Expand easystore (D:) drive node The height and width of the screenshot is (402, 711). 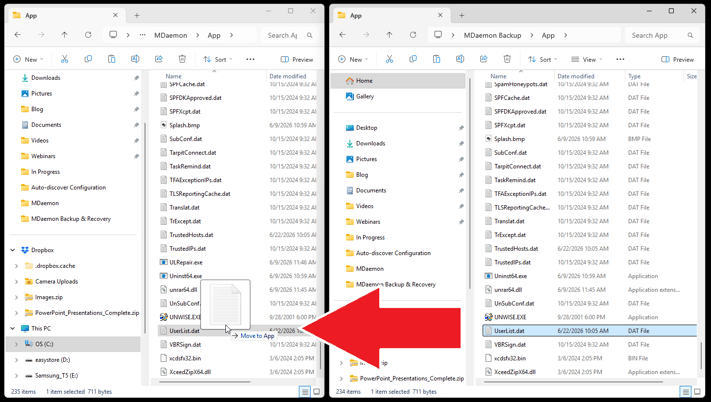point(17,360)
